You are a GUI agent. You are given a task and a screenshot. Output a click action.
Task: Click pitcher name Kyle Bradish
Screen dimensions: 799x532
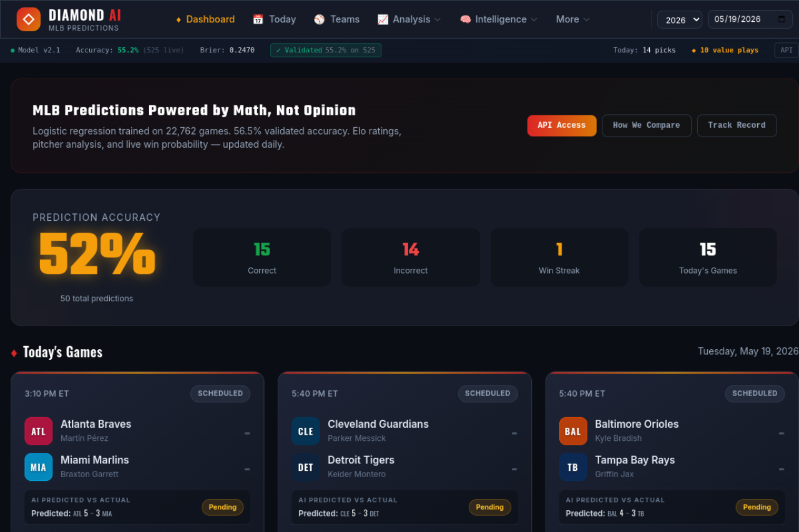click(x=618, y=438)
